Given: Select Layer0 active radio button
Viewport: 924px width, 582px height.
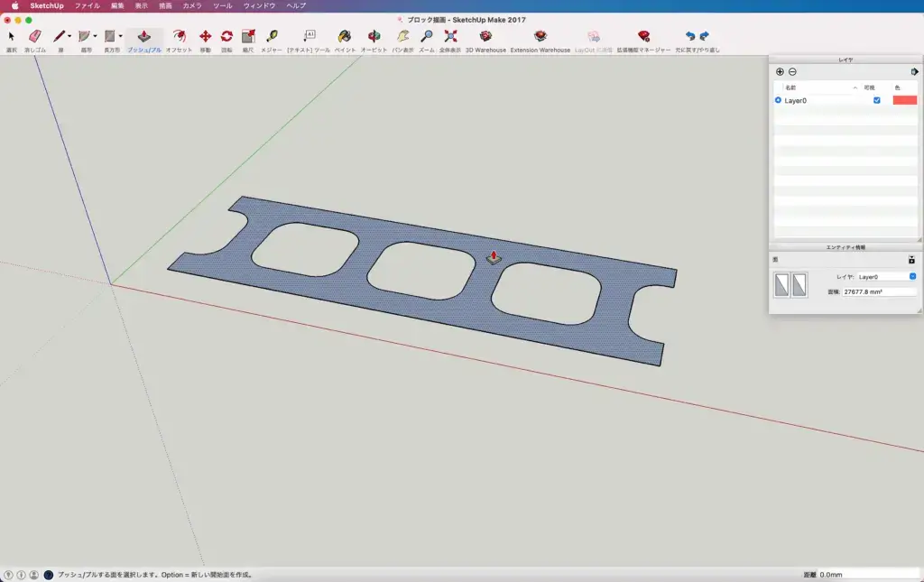Looking at the screenshot, I should [x=778, y=100].
